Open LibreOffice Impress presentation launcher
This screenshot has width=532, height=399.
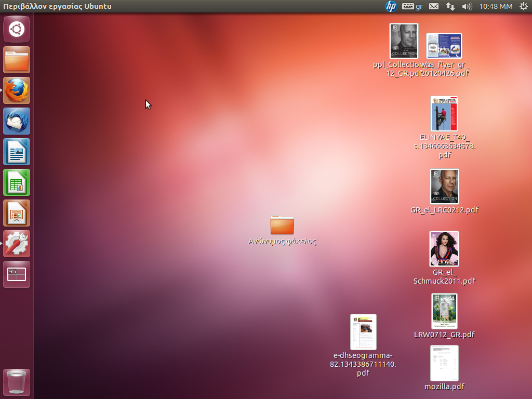17,213
